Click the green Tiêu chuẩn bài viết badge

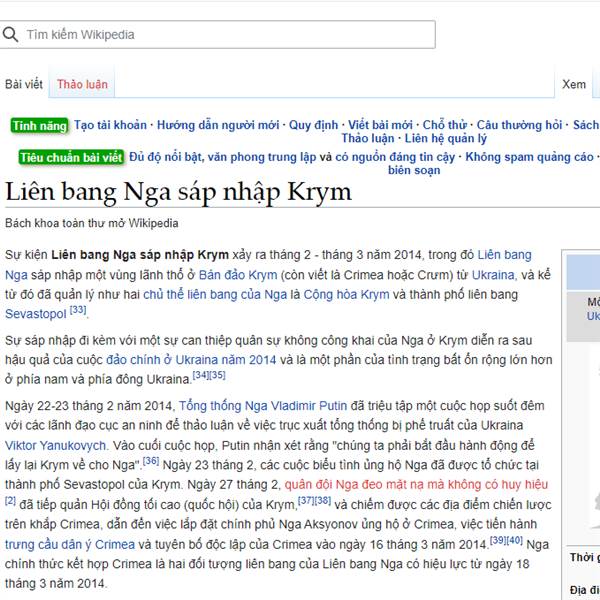(x=71, y=157)
